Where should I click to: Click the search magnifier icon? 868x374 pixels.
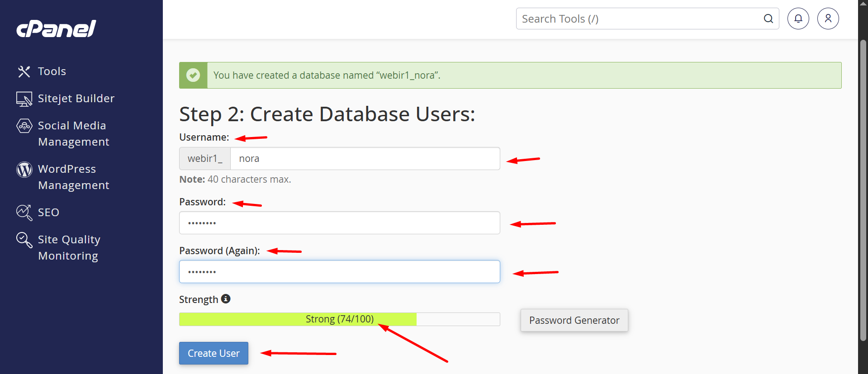[768, 19]
